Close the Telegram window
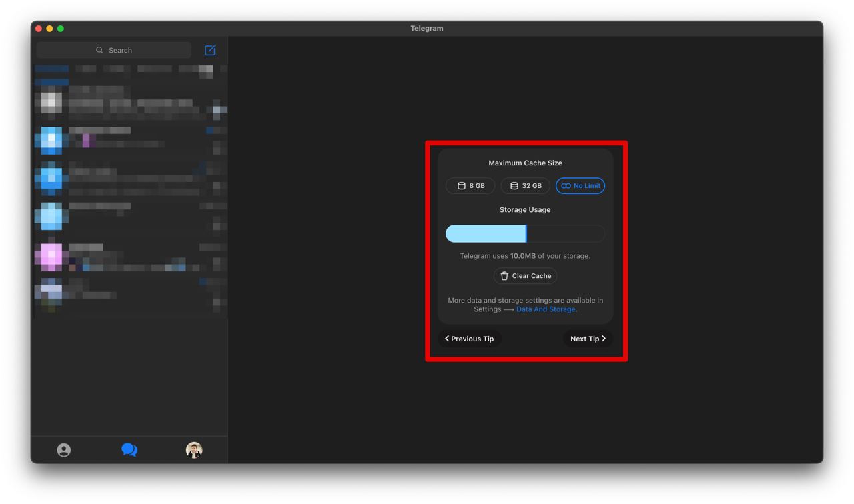 pos(39,29)
